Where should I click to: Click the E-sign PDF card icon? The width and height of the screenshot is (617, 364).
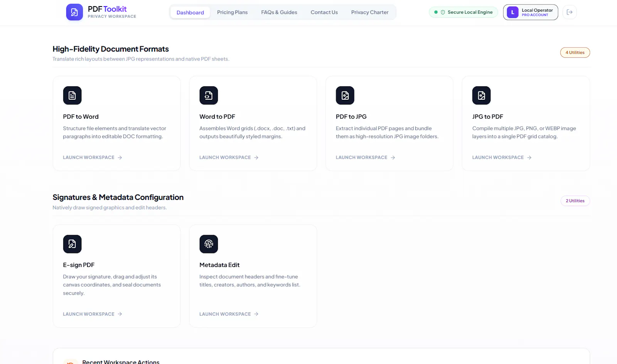click(x=72, y=244)
